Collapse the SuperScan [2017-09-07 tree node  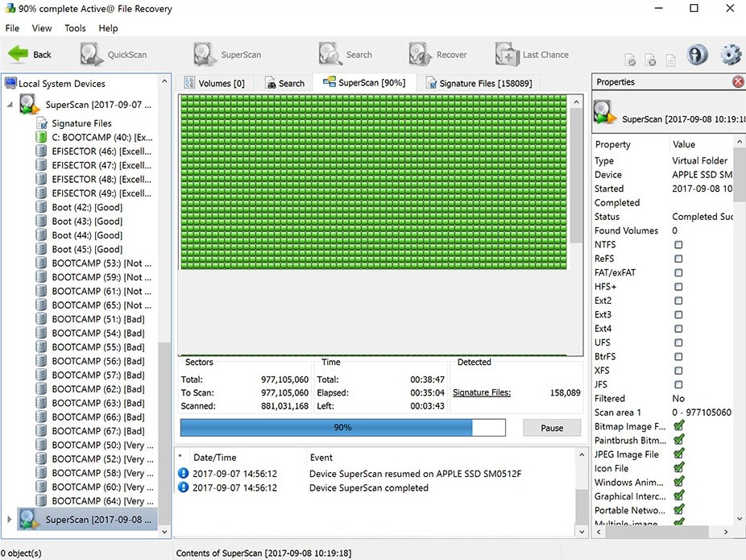10,104
